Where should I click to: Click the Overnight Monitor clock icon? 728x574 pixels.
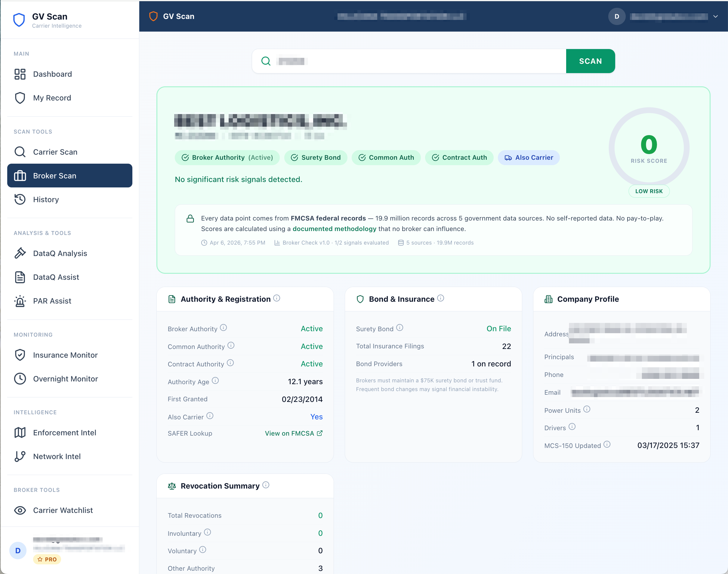[x=20, y=379]
